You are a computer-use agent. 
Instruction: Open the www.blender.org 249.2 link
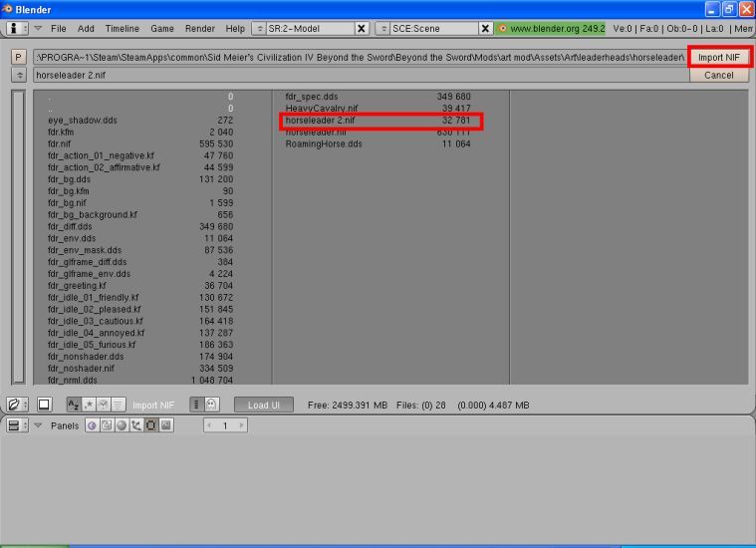coord(552,29)
